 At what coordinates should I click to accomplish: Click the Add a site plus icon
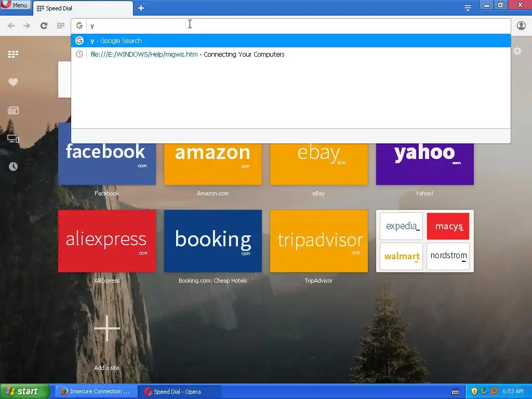point(107,328)
